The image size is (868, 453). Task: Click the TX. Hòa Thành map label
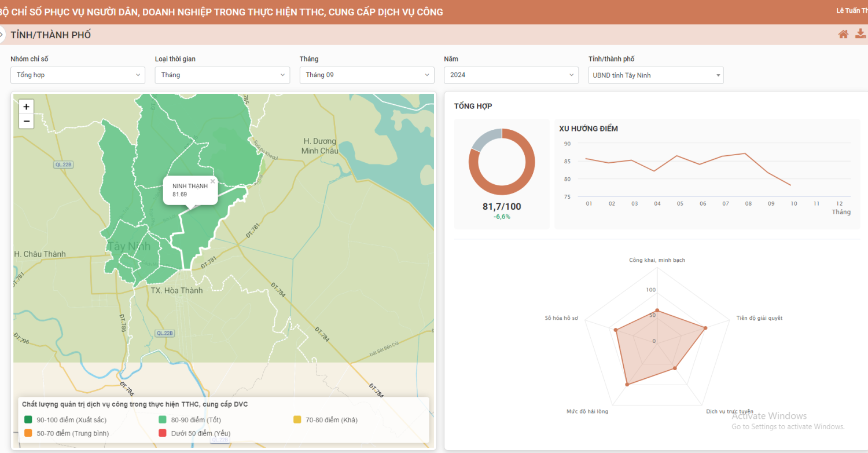pyautogui.click(x=177, y=290)
